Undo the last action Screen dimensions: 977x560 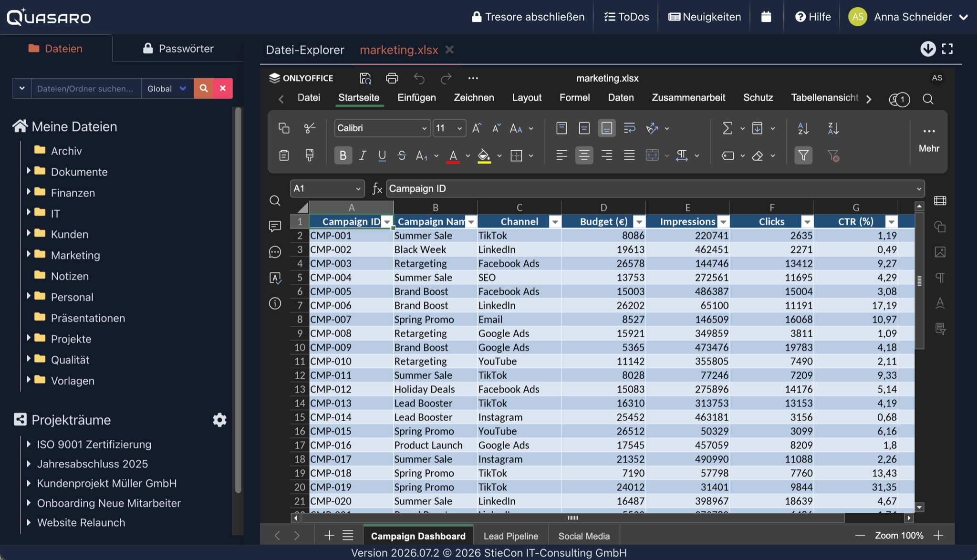[x=419, y=78]
